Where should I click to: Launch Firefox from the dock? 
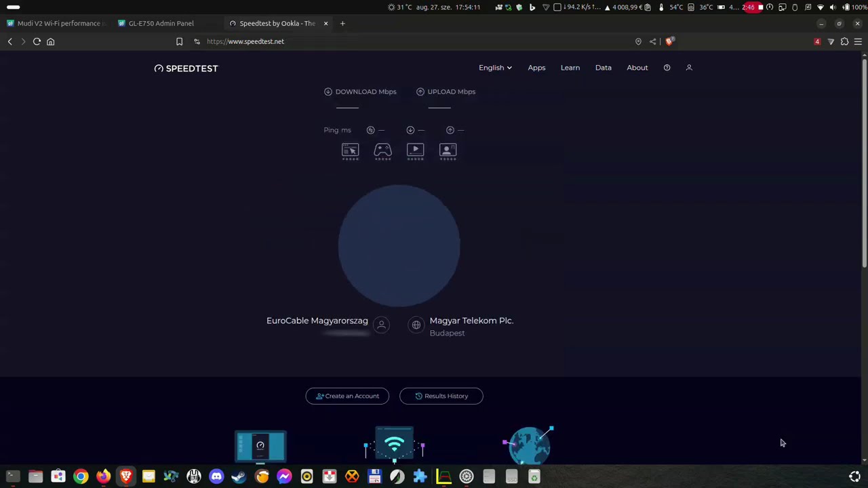pos(103,476)
